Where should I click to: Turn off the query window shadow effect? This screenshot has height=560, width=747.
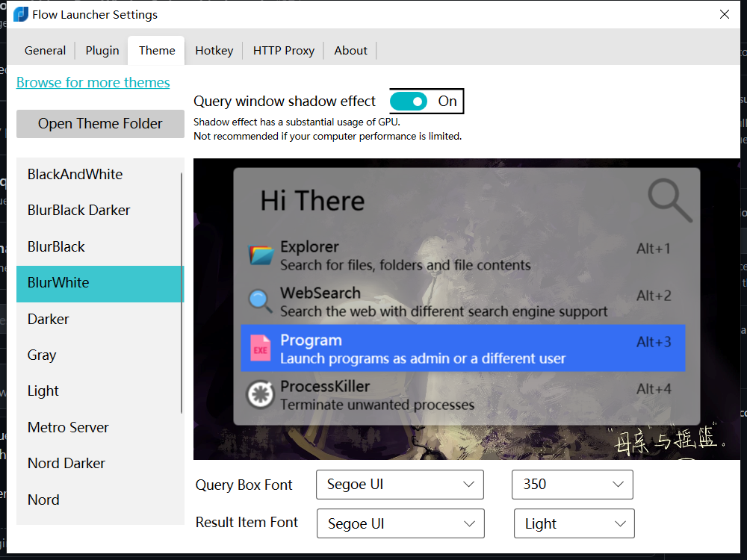(x=409, y=102)
